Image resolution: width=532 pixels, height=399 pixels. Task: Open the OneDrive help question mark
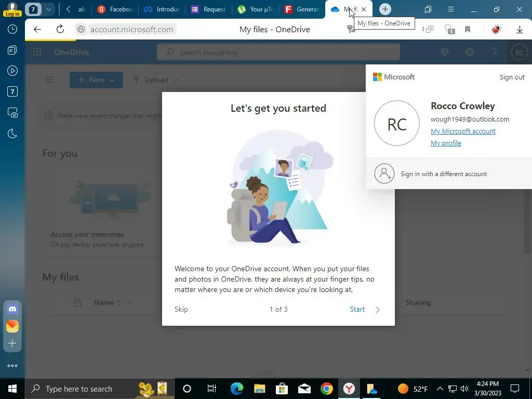(x=495, y=52)
